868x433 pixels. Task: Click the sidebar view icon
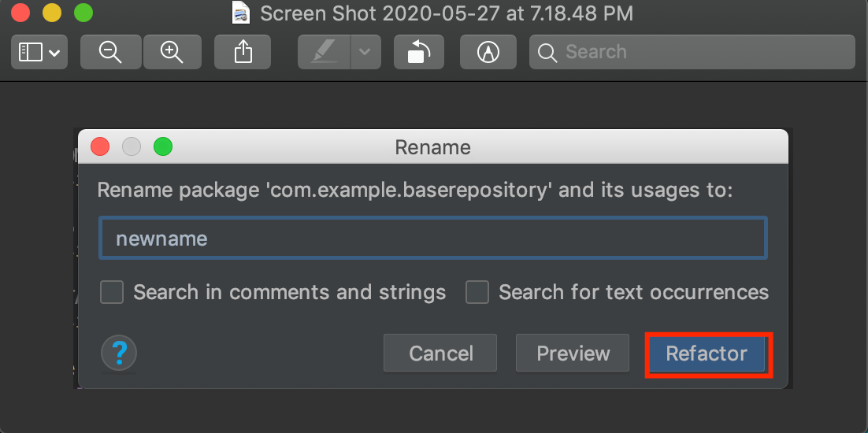coord(31,52)
